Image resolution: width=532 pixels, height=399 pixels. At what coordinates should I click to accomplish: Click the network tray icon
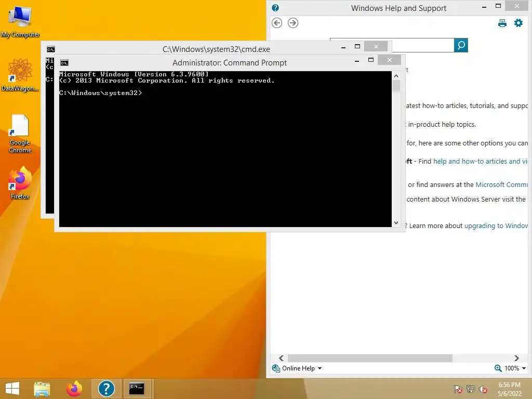point(471,389)
